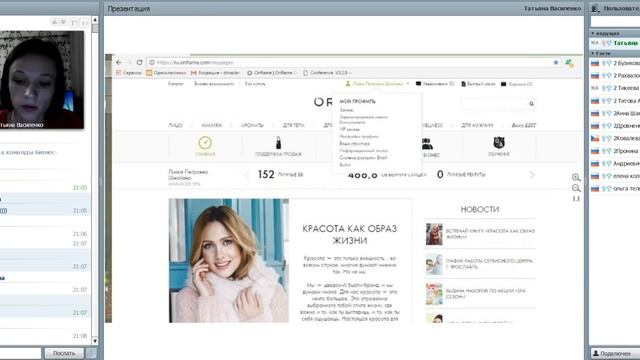640x360 pixels.
Task: Click the user search field in users panel
Action: tap(615, 22)
